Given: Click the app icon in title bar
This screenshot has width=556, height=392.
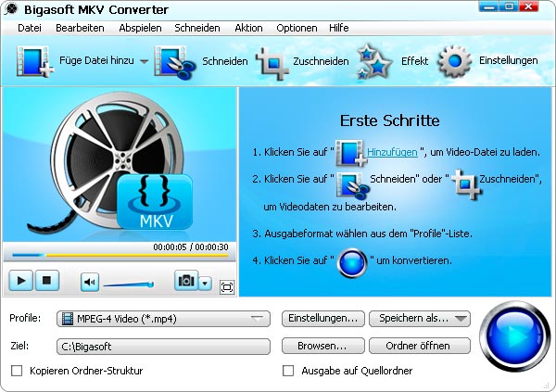Looking at the screenshot, I should click(x=11, y=8).
